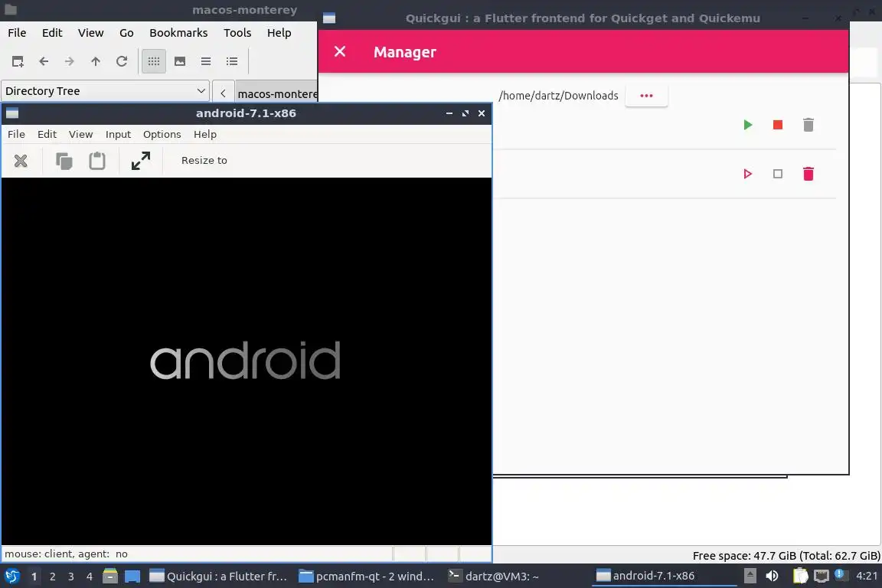This screenshot has height=588, width=882.
Task: Switch file manager to compact list view
Action: (x=206, y=61)
